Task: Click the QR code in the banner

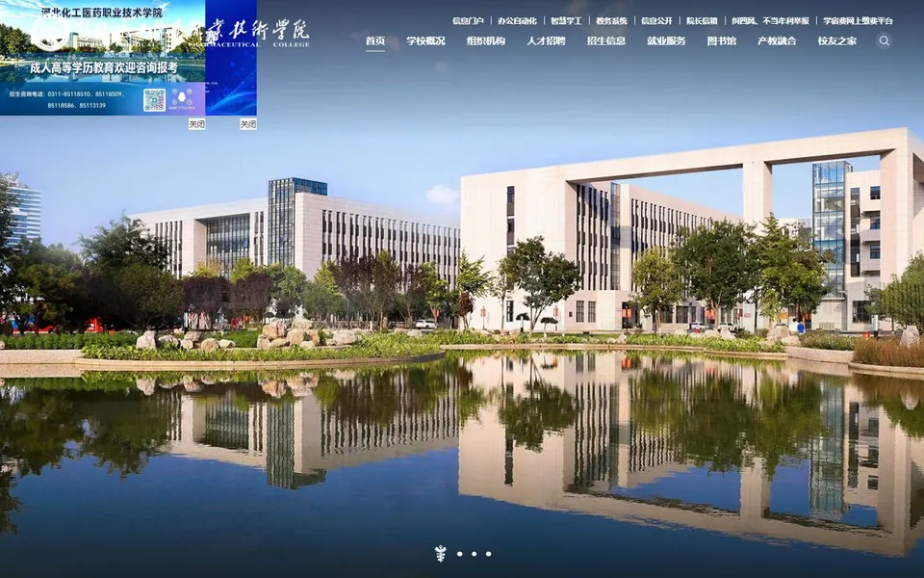Action: coord(154,99)
